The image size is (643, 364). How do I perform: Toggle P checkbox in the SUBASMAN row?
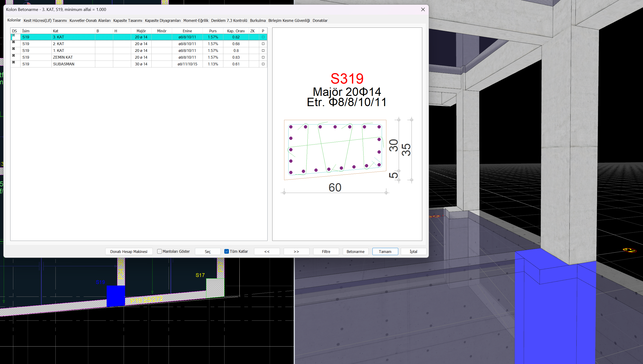pos(263,64)
